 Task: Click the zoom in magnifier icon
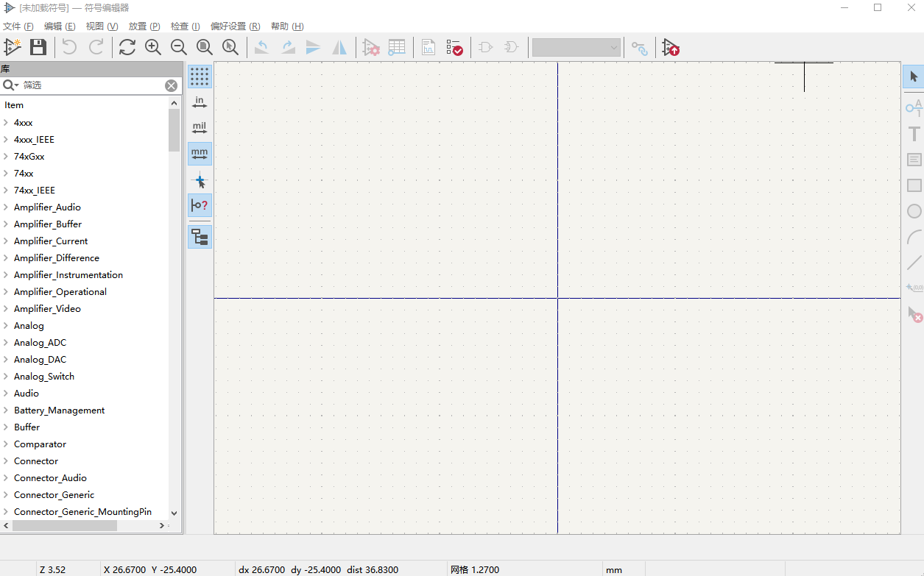coord(153,47)
